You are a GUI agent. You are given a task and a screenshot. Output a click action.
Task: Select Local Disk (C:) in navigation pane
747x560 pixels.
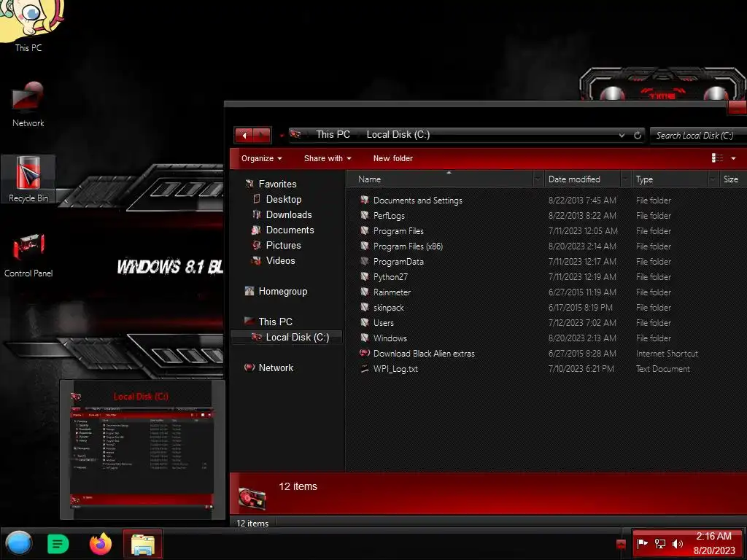tap(287, 337)
